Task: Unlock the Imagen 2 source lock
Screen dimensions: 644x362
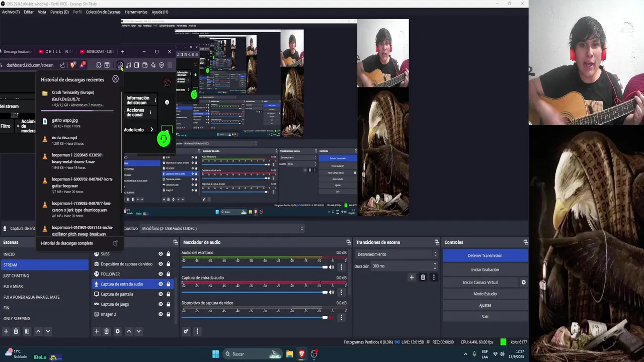Action: [x=168, y=314]
